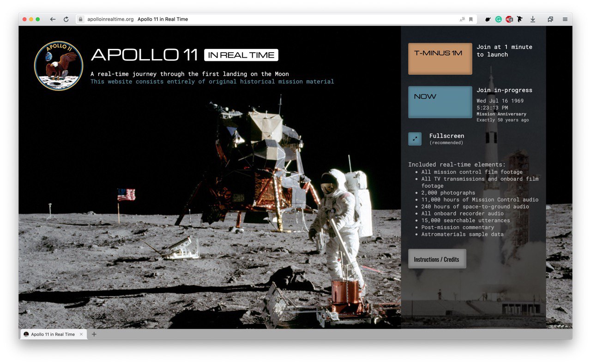Click the black bird extension icon
The height and width of the screenshot is (364, 591).
[488, 19]
